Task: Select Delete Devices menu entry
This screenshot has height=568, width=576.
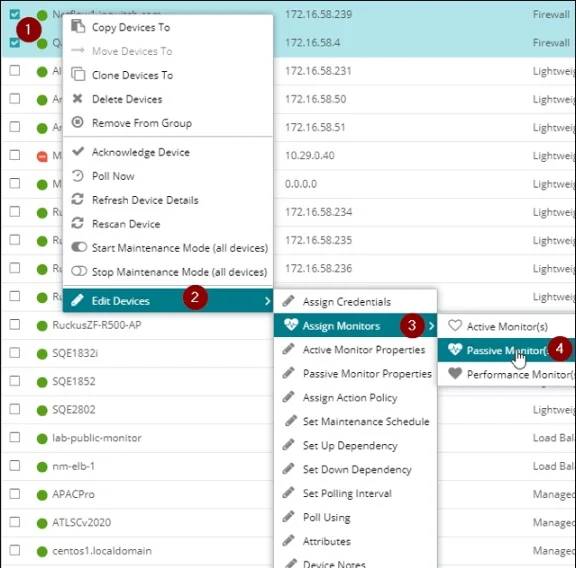Action: [x=168, y=99]
